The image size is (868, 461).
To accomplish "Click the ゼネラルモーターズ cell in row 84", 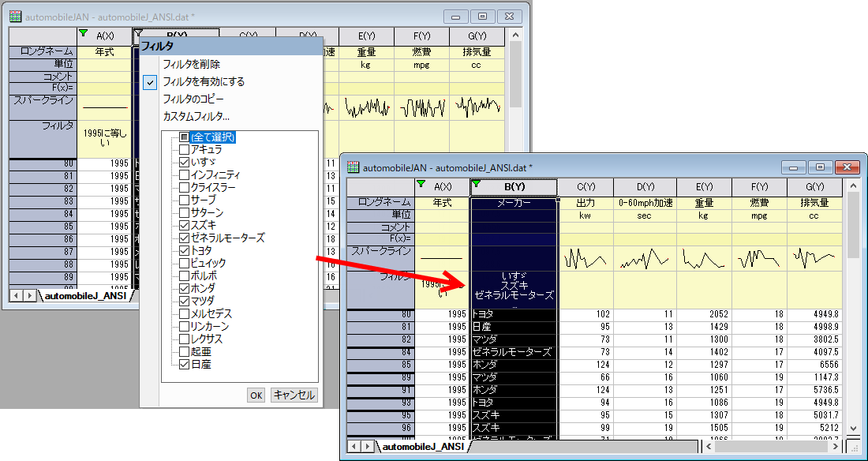I will point(514,352).
